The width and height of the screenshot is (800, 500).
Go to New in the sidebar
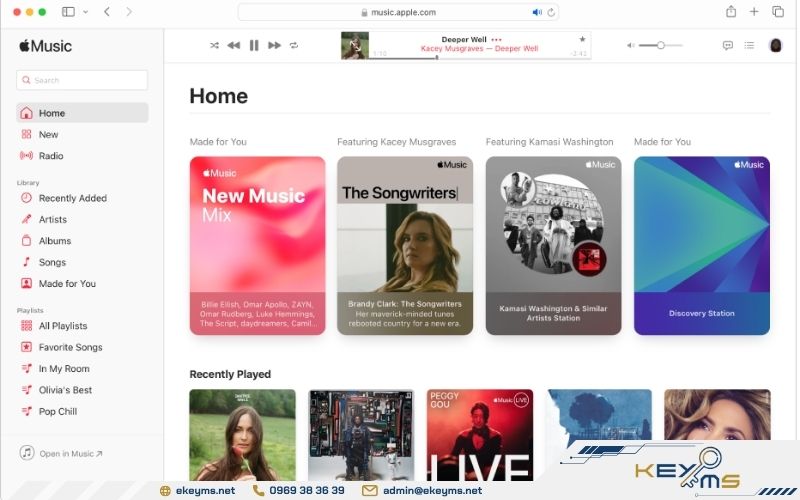coord(82,134)
